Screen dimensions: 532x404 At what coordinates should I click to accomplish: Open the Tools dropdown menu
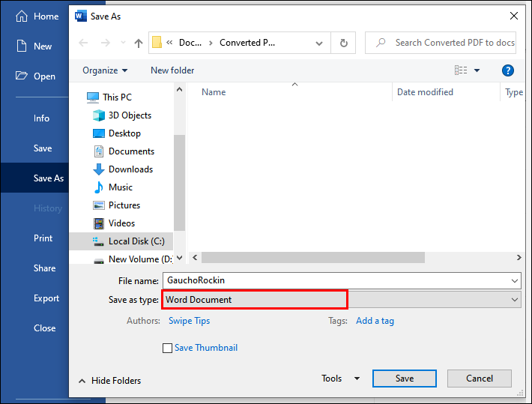click(341, 379)
